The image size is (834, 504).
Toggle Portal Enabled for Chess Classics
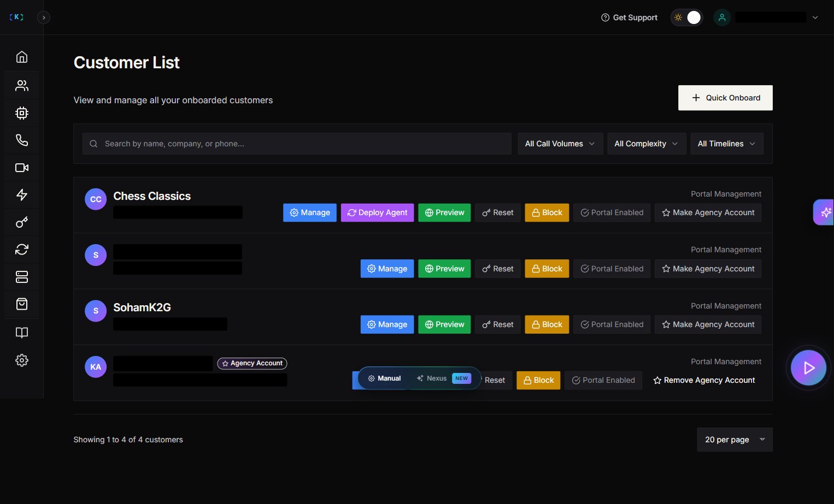tap(612, 212)
